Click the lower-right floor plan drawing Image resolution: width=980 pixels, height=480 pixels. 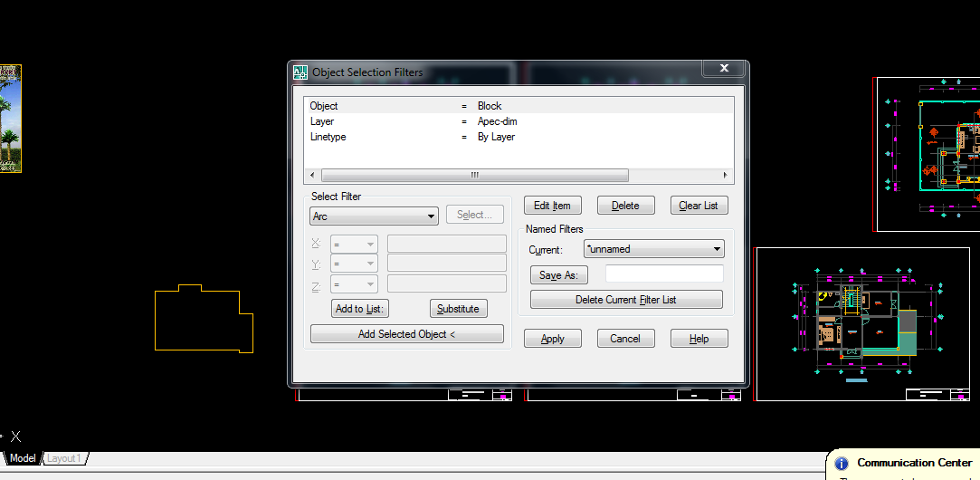863,324
